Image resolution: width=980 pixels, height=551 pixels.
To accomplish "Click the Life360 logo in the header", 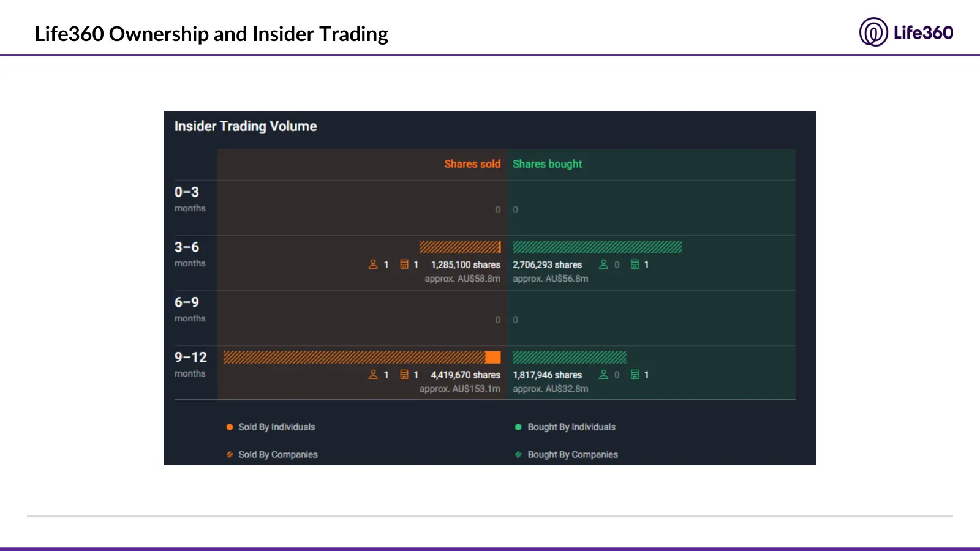I will click(906, 32).
